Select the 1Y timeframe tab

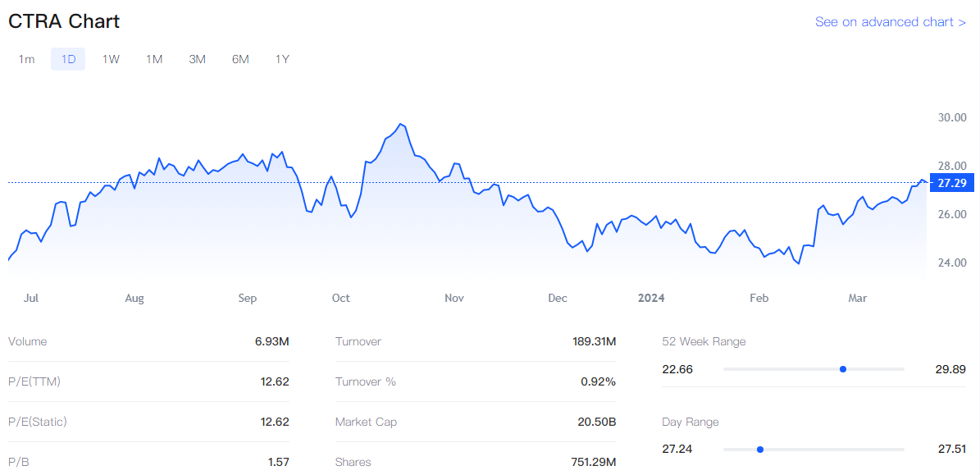pyautogui.click(x=282, y=59)
